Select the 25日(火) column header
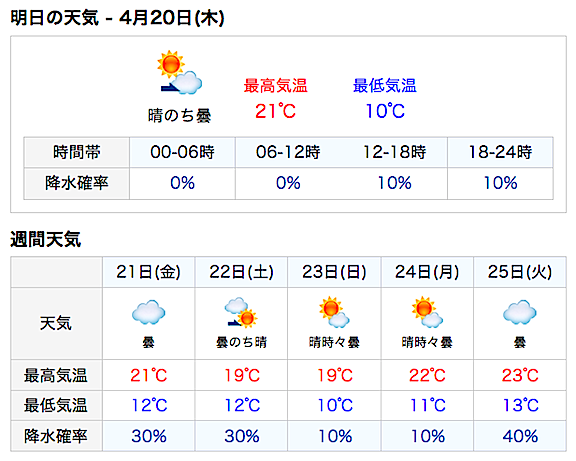The image size is (576, 461). pyautogui.click(x=520, y=272)
